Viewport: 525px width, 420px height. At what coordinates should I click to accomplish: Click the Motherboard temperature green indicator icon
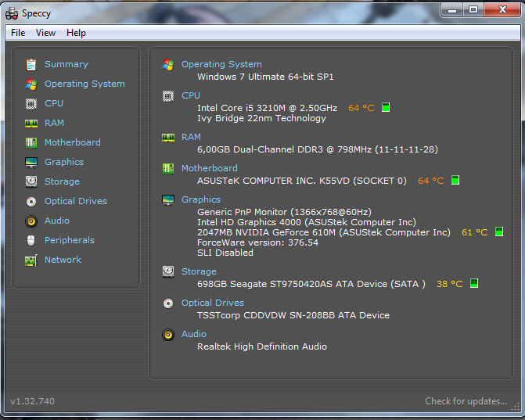click(455, 180)
